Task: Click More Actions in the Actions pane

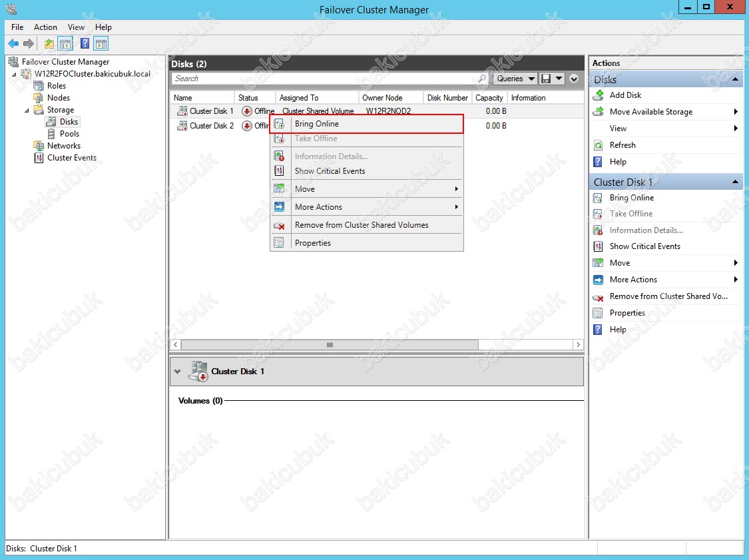Action: (x=633, y=280)
